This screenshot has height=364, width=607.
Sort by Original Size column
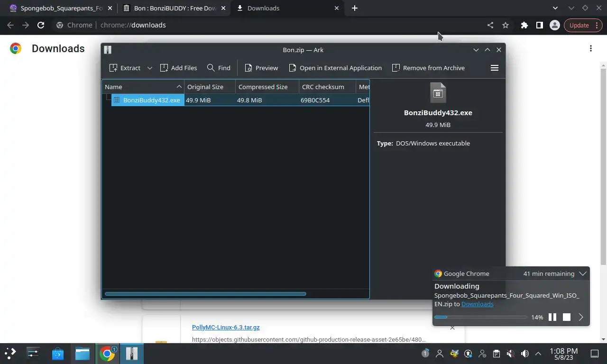(x=210, y=87)
